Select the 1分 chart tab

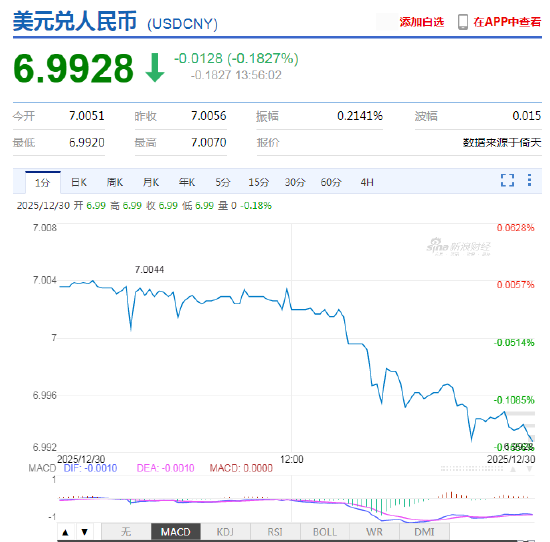43,182
